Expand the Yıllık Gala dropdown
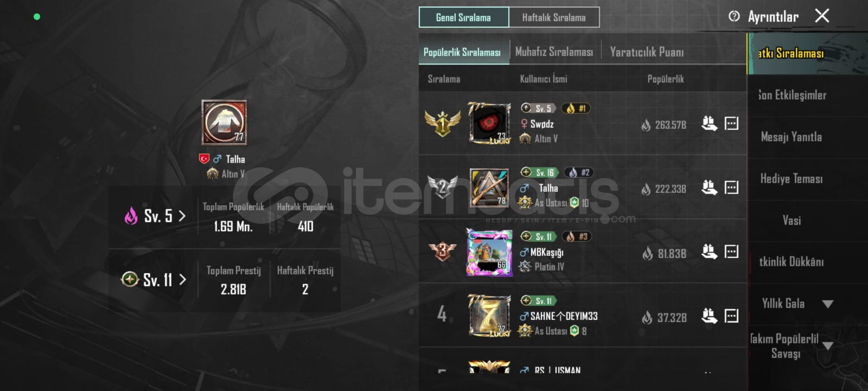This screenshot has width=868, height=391. [x=827, y=304]
